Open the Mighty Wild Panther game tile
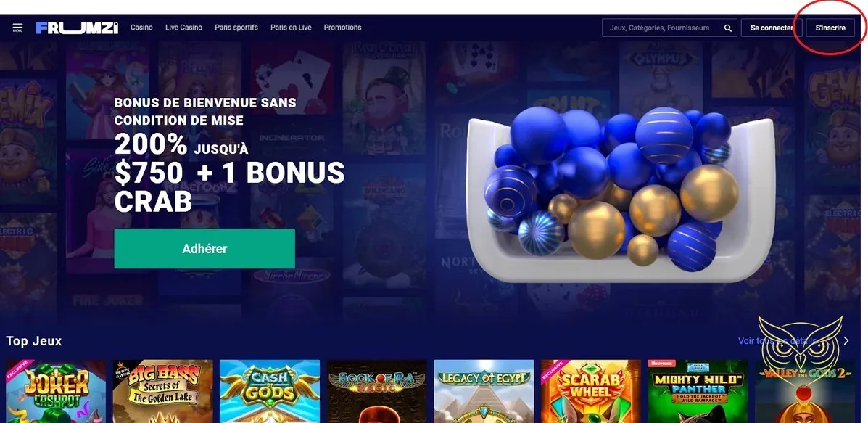The width and height of the screenshot is (868, 423). 698,392
